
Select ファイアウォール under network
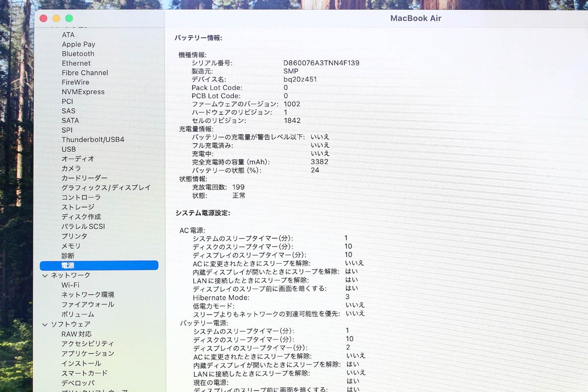[88, 304]
